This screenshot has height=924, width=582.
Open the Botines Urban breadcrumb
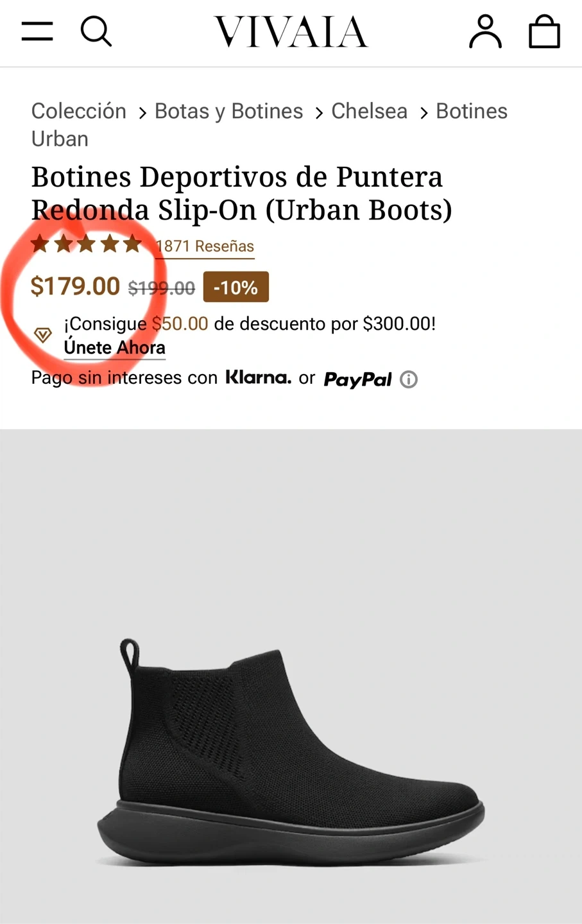(471, 111)
